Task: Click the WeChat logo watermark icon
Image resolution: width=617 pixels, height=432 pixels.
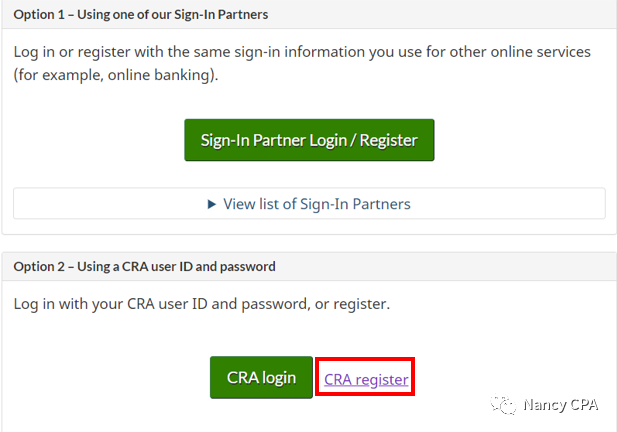Action: pos(503,404)
